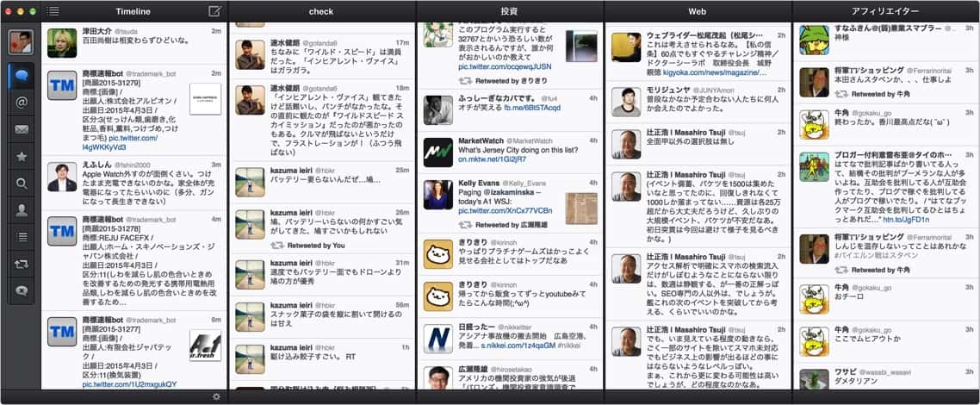Open kigyoka.com/news/magazine link
980x405 pixels.
[715, 72]
